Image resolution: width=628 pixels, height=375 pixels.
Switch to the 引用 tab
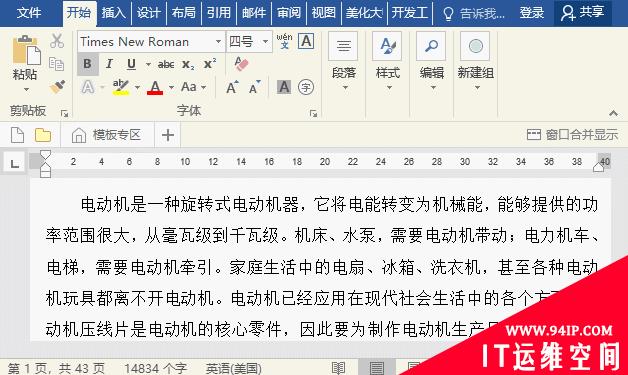219,13
